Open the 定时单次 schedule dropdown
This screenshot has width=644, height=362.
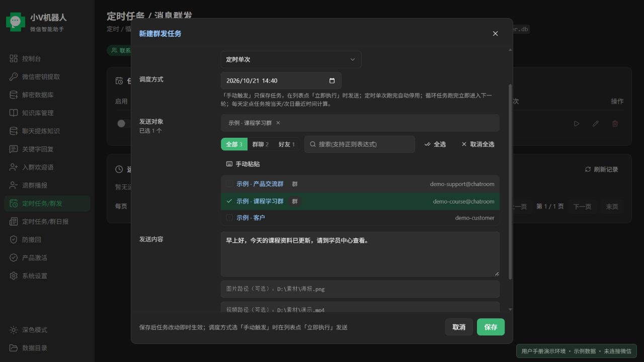coord(291,59)
